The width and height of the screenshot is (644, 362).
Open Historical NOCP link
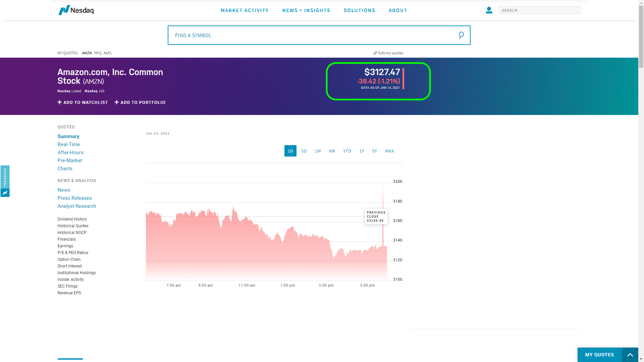[72, 233]
